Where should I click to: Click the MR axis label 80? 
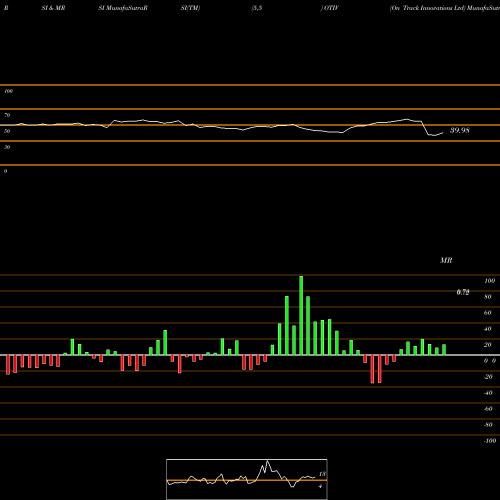(488, 297)
